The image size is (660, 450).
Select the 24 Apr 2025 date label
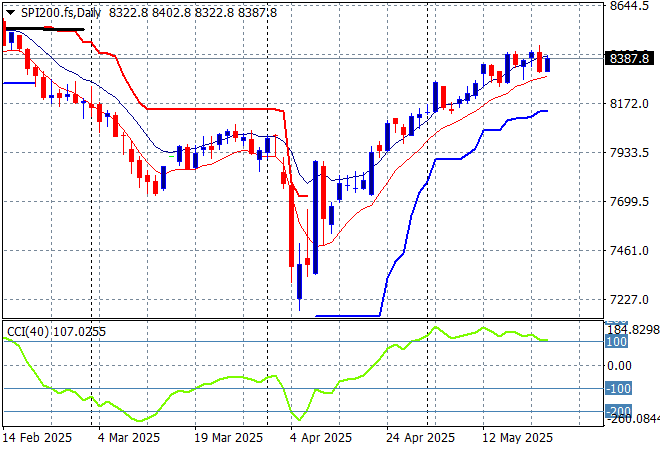(420, 438)
